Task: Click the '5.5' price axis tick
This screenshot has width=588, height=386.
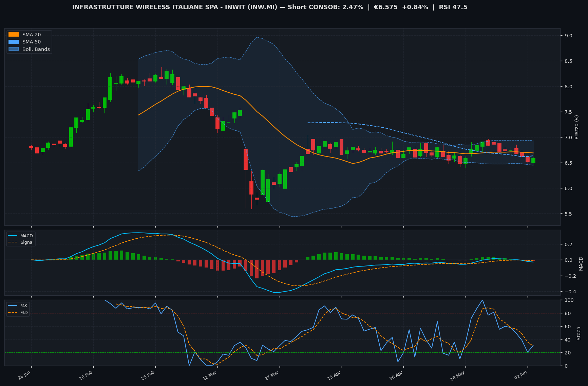Action: [x=568, y=214]
